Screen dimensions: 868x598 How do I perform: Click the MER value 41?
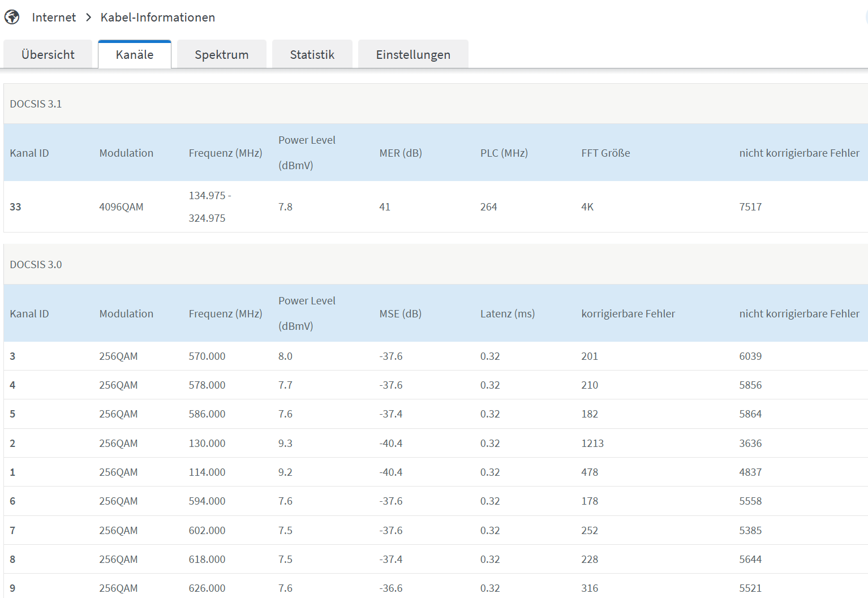pyautogui.click(x=385, y=207)
